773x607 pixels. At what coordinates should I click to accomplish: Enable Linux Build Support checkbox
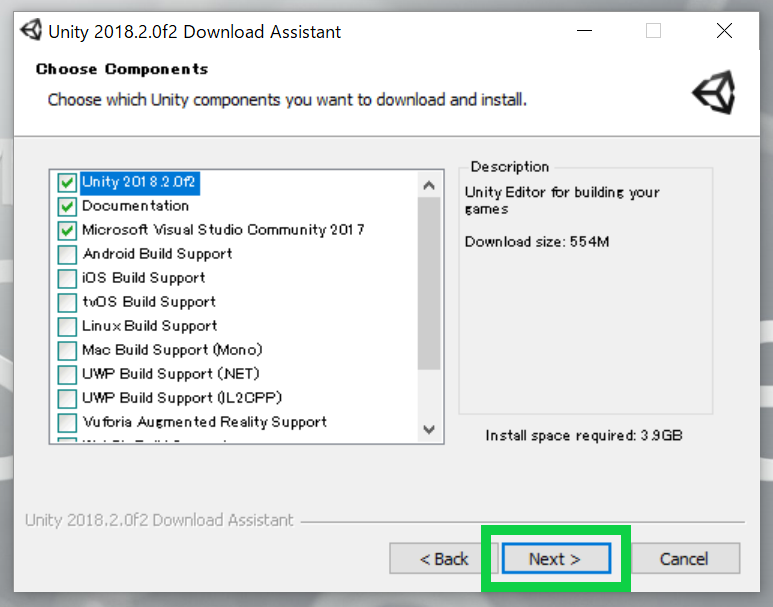(x=67, y=326)
